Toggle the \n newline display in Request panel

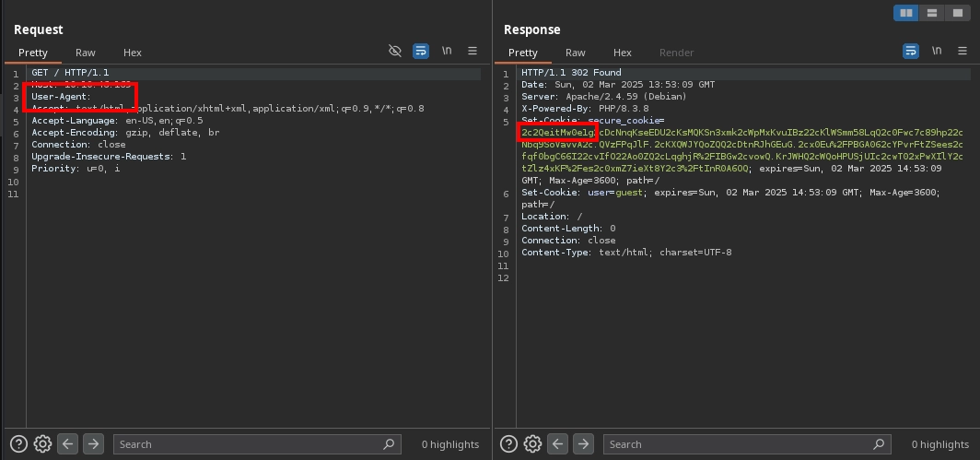pyautogui.click(x=447, y=52)
